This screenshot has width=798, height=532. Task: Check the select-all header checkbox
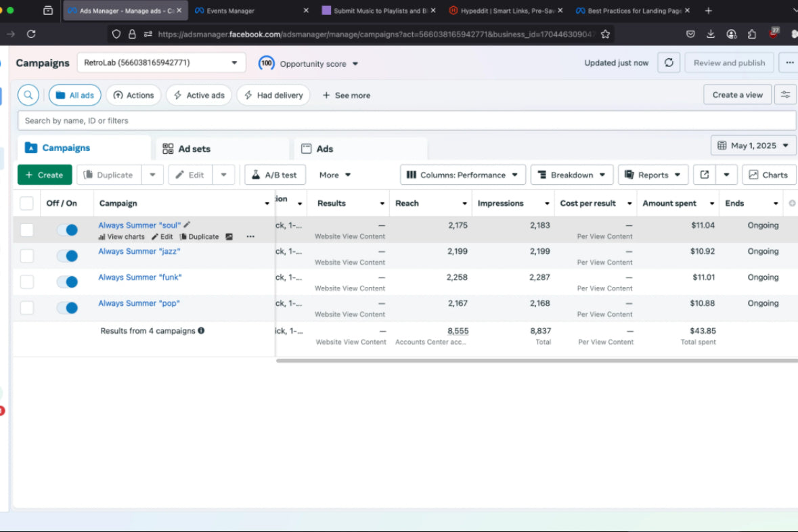pyautogui.click(x=26, y=204)
